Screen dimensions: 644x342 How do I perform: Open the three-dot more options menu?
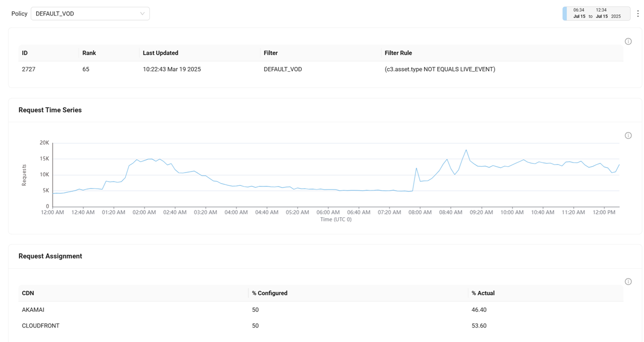638,14
